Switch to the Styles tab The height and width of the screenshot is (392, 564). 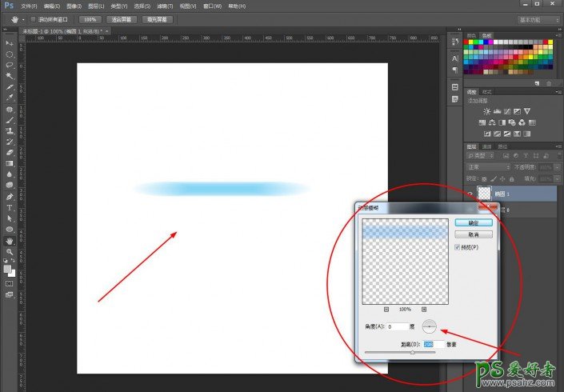[x=486, y=92]
